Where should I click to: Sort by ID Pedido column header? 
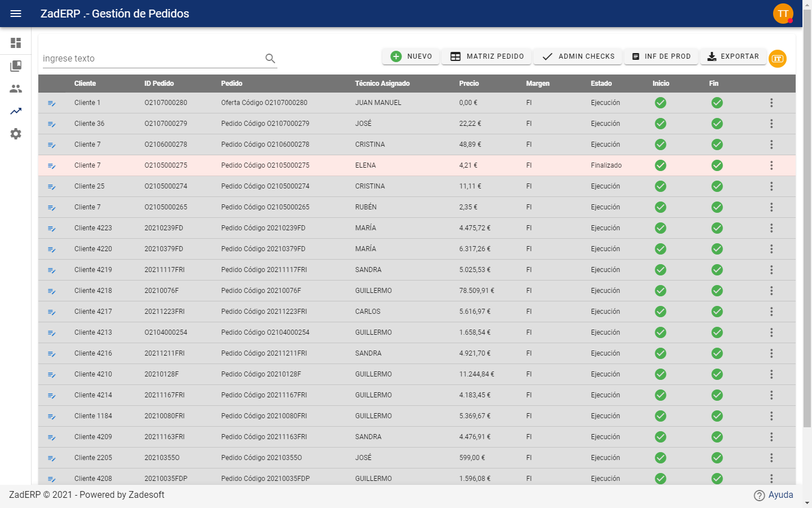(159, 84)
